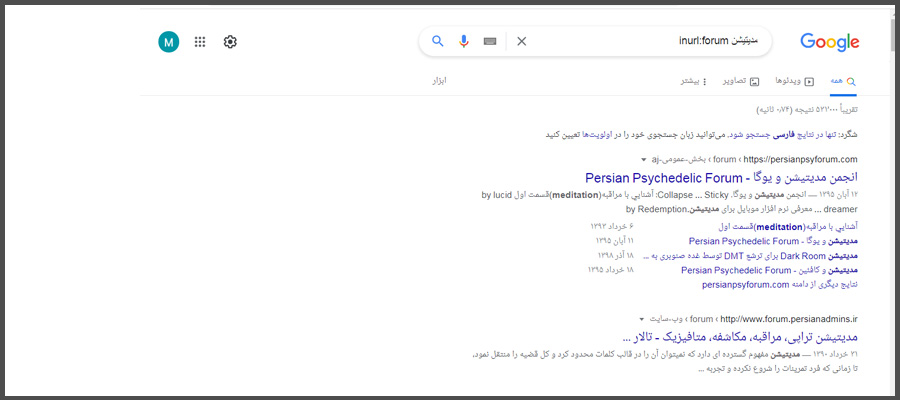Select the همه (All) tab
This screenshot has height=400, width=900.
(843, 81)
